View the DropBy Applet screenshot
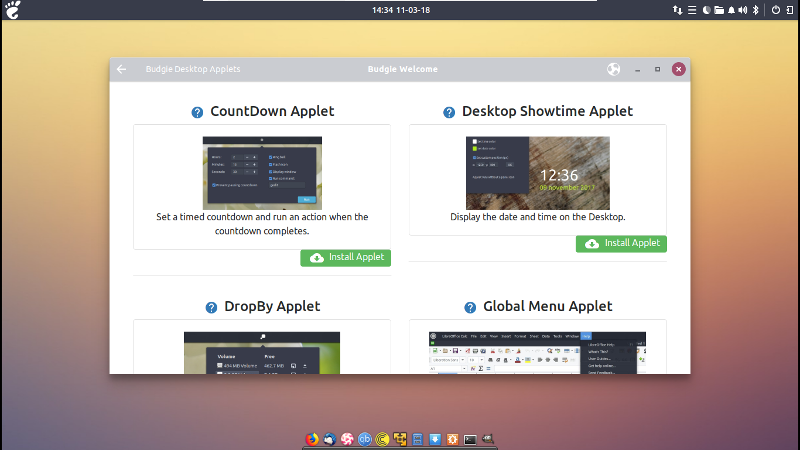The image size is (800, 450). [x=262, y=353]
